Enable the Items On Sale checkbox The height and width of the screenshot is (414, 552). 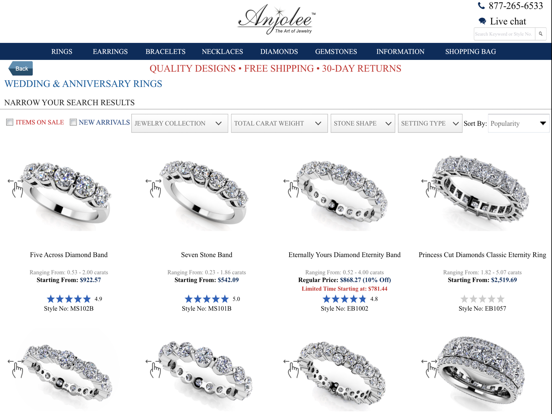[x=10, y=122]
